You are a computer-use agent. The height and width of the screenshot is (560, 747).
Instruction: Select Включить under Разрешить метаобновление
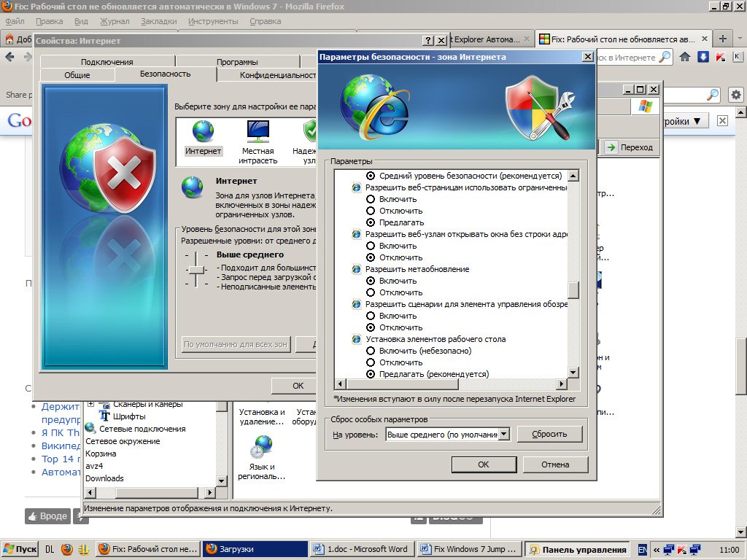click(x=371, y=281)
